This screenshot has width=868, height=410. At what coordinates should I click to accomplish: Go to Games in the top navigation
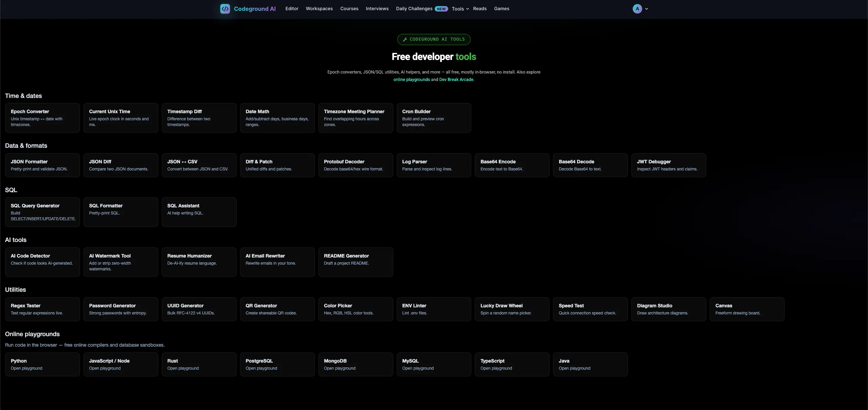tap(501, 8)
